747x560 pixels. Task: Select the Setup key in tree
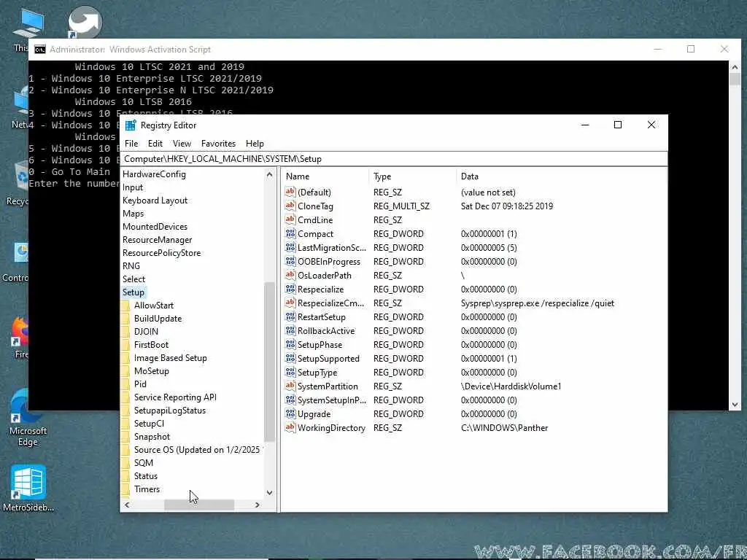coord(133,292)
